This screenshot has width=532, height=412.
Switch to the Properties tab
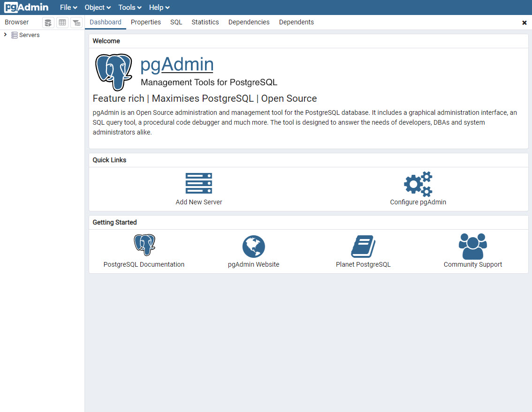[145, 22]
